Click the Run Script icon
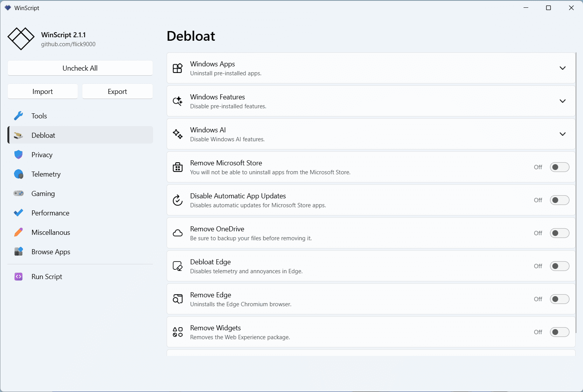 click(18, 277)
